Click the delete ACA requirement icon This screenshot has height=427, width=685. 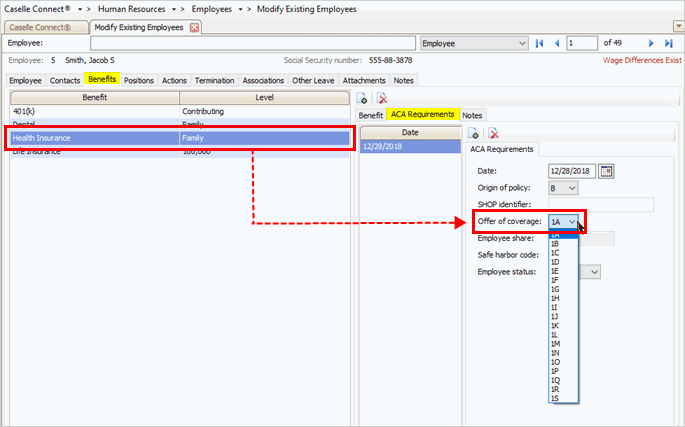coord(493,133)
